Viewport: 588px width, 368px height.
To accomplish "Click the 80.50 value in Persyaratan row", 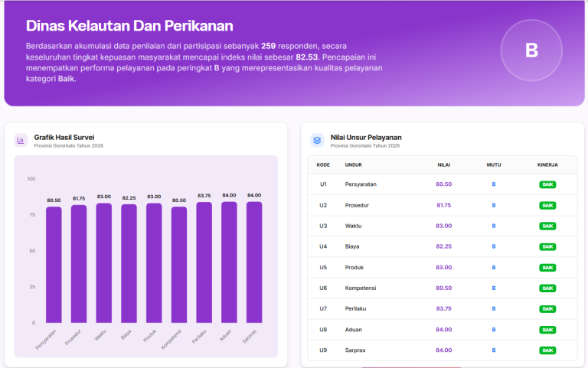I will point(443,184).
